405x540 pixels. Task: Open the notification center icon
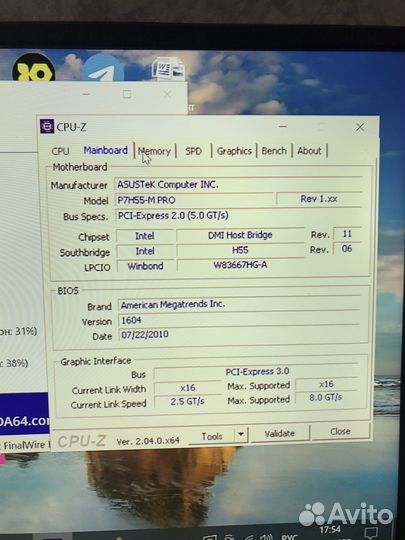[x=371, y=533]
